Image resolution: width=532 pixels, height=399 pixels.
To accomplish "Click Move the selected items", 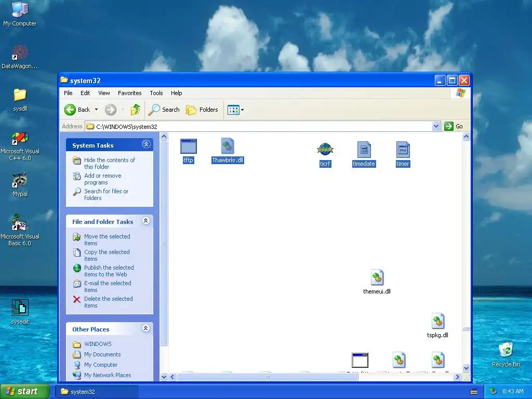I will click(107, 240).
